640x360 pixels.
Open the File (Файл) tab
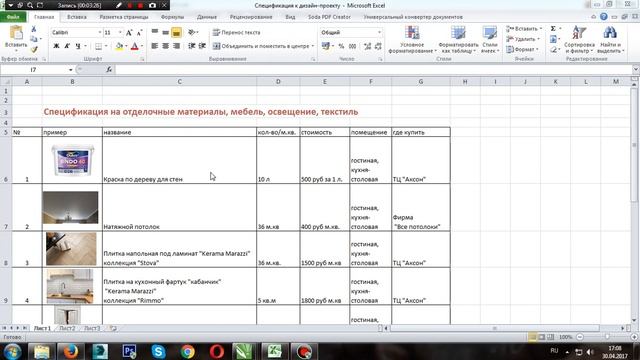point(13,17)
